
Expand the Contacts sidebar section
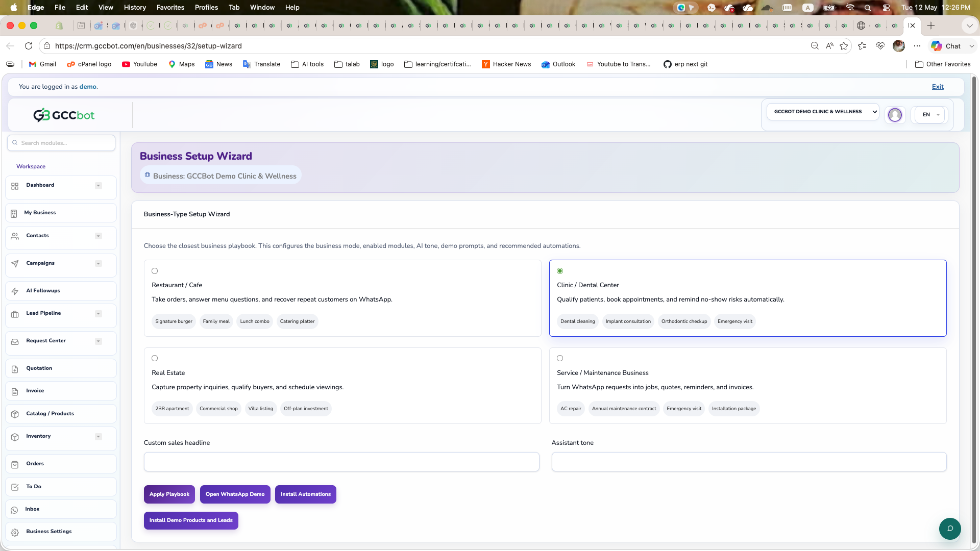click(x=99, y=236)
